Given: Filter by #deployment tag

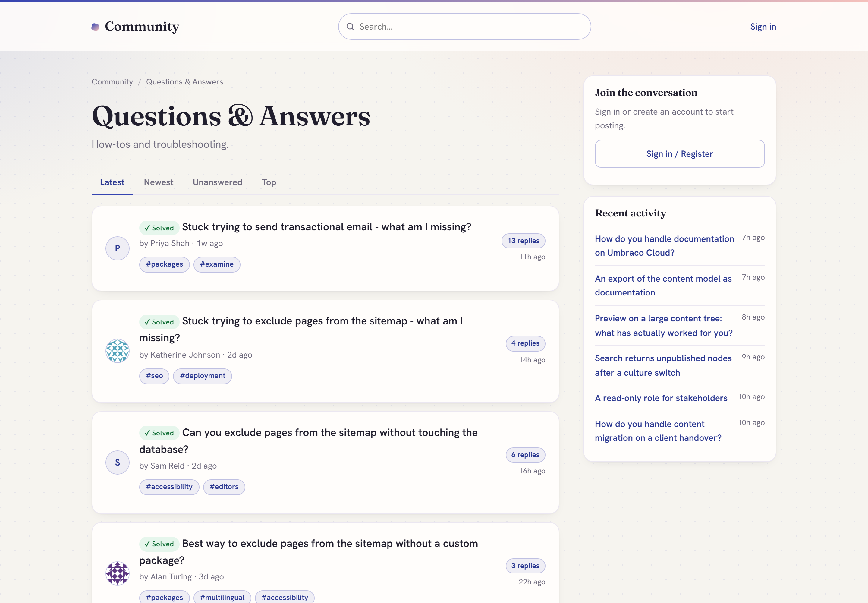Looking at the screenshot, I should point(203,376).
